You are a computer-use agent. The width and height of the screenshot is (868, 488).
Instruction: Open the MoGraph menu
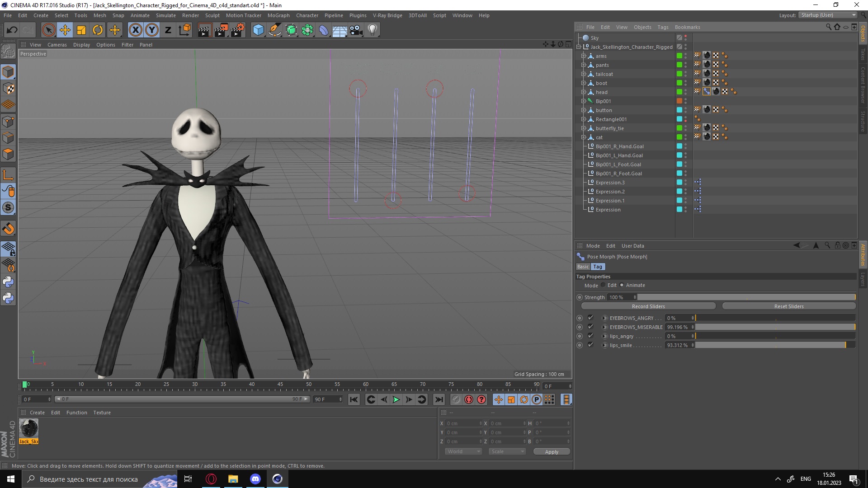278,15
